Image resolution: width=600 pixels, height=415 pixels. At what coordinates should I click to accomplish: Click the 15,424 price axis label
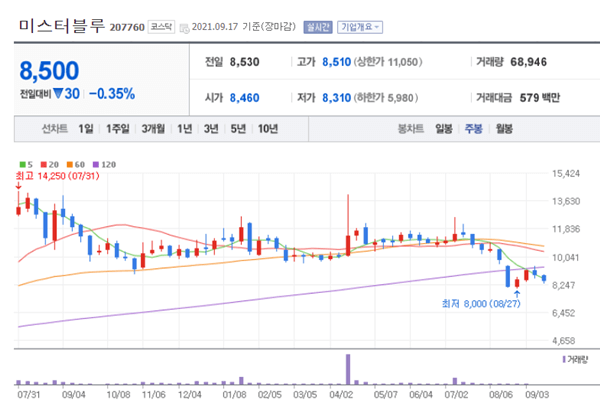[x=566, y=174]
